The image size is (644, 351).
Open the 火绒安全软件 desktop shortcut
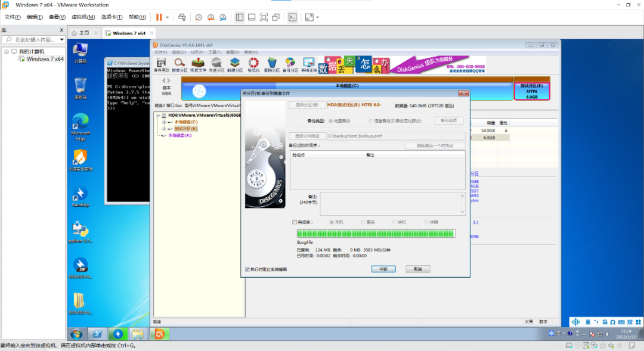pos(80,160)
